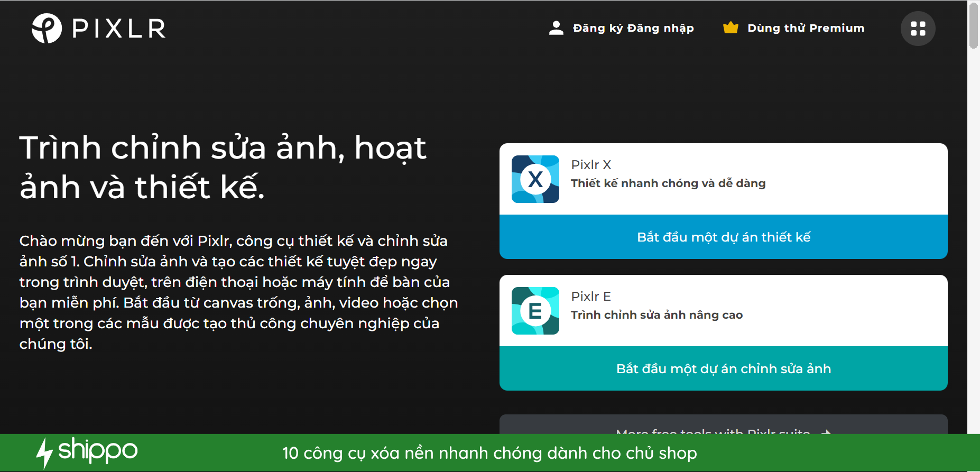Select Dùng thử Premium link
Viewport: 980px width, 472px height.
coord(806,28)
